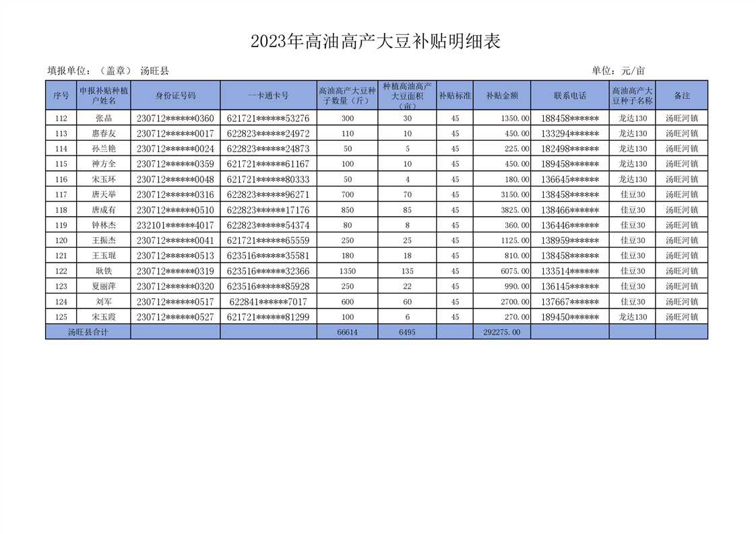Click the name cell 惠春友
The width and height of the screenshot is (756, 534).
click(104, 133)
